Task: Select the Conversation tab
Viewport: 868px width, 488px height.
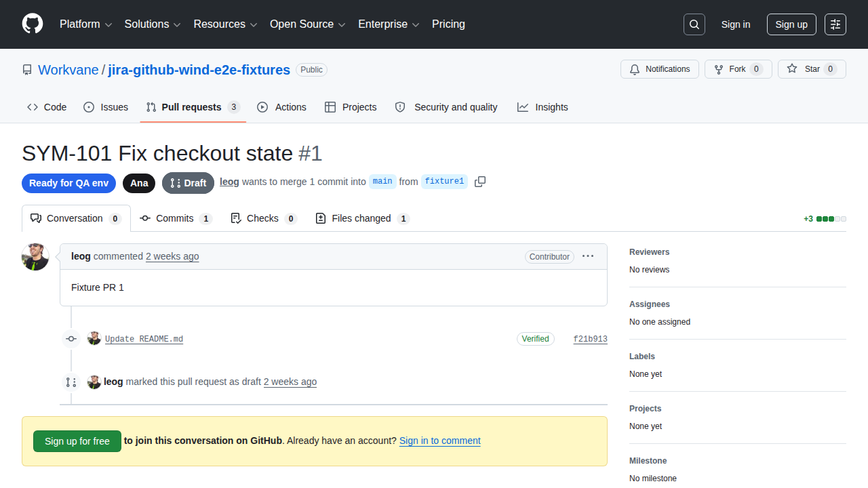Action: [76, 218]
